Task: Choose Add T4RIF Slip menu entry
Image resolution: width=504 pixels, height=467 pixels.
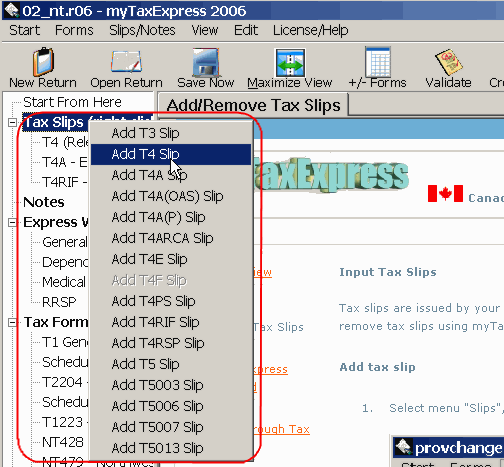Action: (x=171, y=322)
